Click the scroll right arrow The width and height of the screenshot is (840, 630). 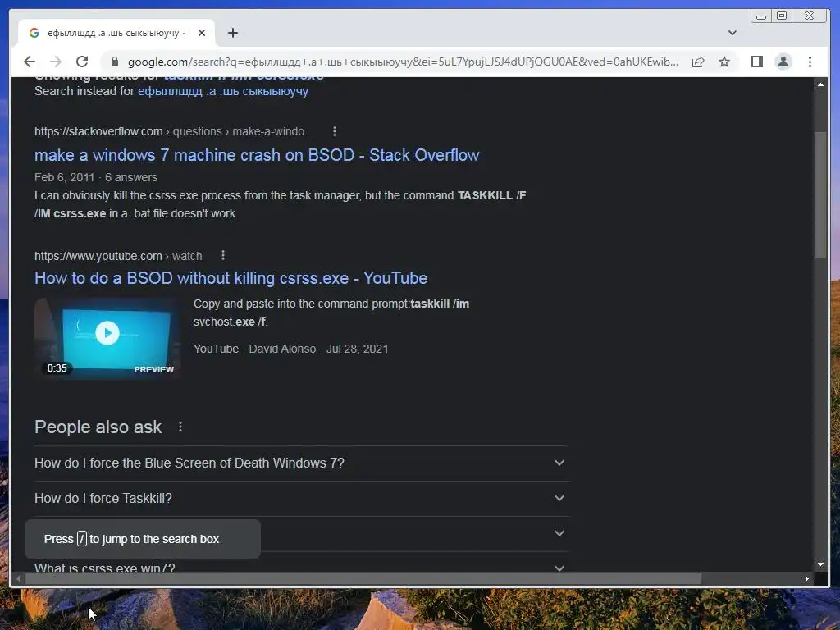click(807, 578)
